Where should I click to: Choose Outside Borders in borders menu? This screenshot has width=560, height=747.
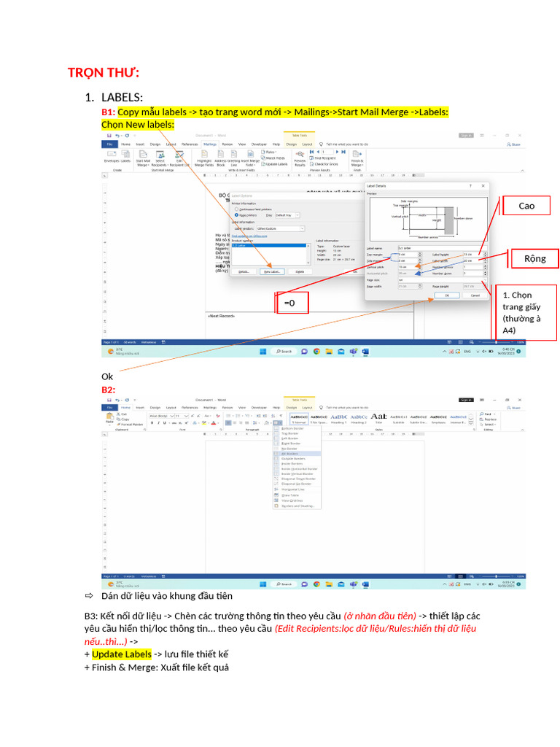point(297,458)
